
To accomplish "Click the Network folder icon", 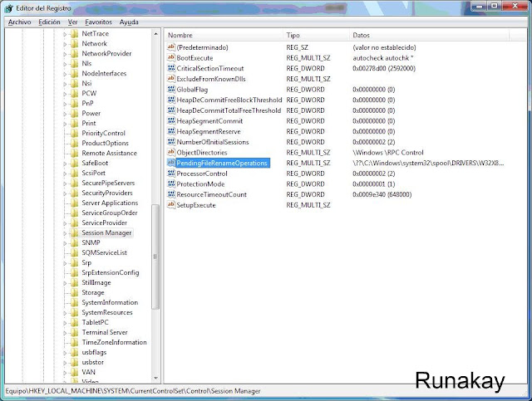I will pyautogui.click(x=74, y=43).
